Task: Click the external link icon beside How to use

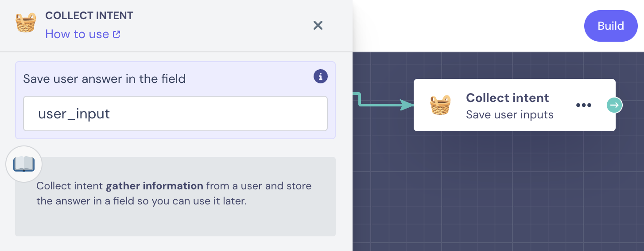Action: click(x=116, y=34)
